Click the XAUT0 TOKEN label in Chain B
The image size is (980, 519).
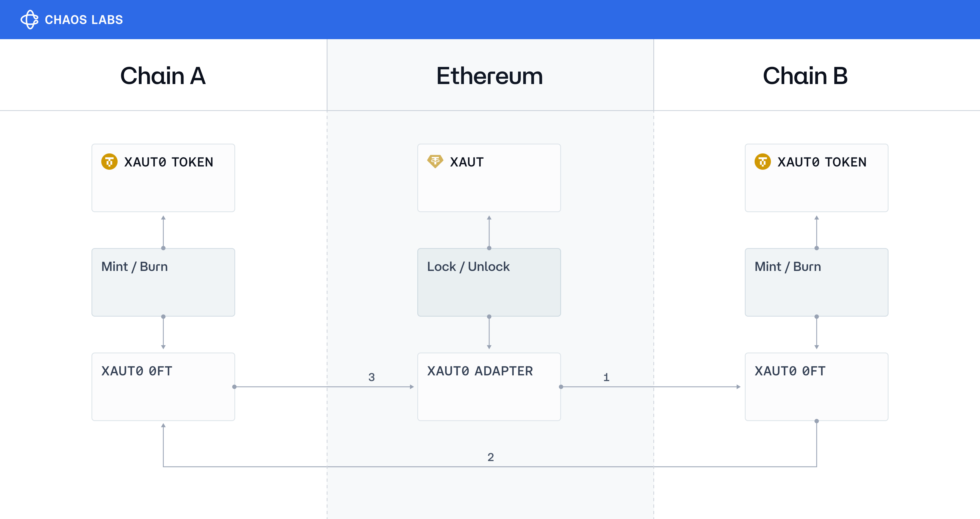pyautogui.click(x=822, y=162)
